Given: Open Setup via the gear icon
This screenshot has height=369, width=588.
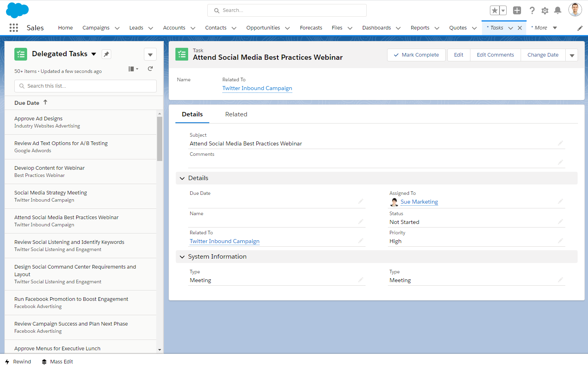Looking at the screenshot, I should click(x=545, y=11).
